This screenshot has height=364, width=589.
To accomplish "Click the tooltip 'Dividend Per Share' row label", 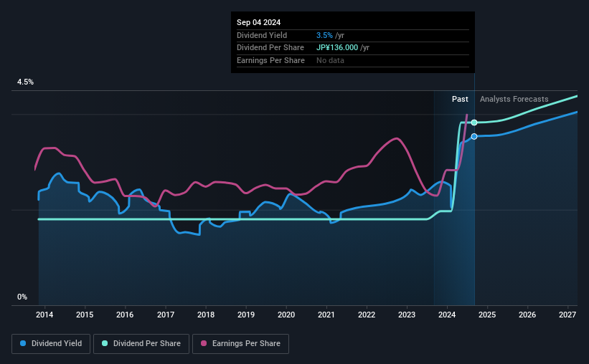I will (270, 48).
